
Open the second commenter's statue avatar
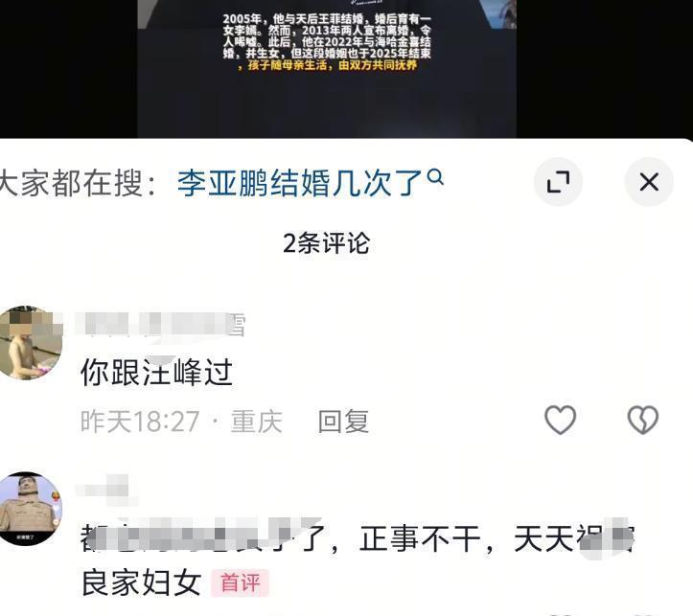(30, 509)
